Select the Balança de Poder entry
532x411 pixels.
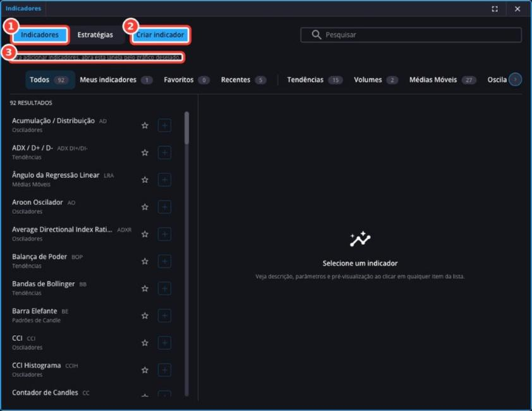coord(90,261)
